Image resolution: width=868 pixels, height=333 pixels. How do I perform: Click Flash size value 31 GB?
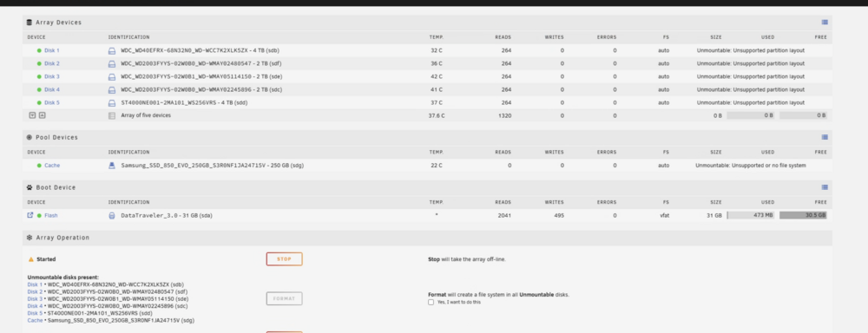pos(714,216)
